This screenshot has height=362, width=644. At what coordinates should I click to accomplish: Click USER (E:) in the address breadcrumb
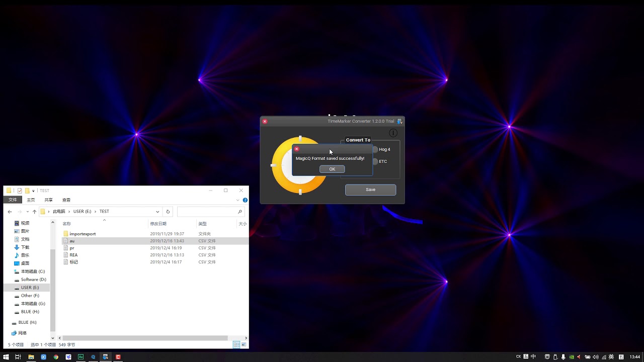click(x=82, y=212)
